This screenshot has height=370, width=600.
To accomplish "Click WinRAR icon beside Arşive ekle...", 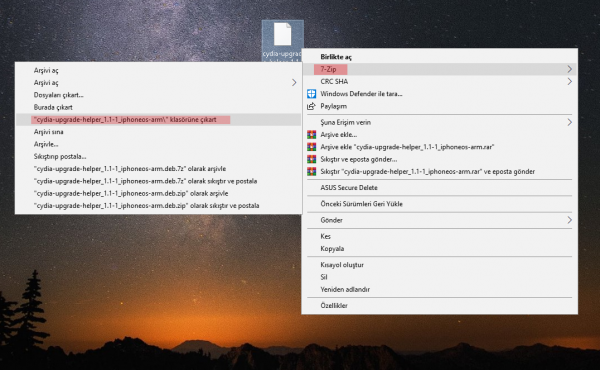I will [x=311, y=135].
